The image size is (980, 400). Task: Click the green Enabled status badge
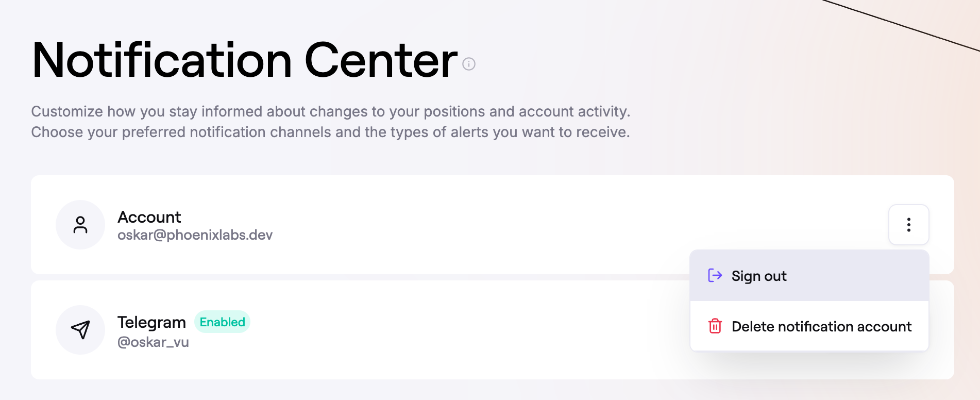tap(222, 322)
